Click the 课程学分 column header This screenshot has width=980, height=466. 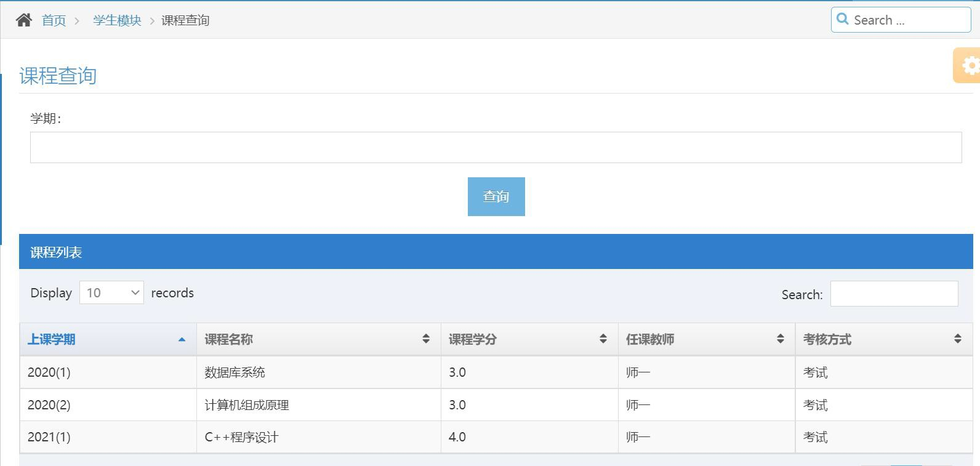529,339
